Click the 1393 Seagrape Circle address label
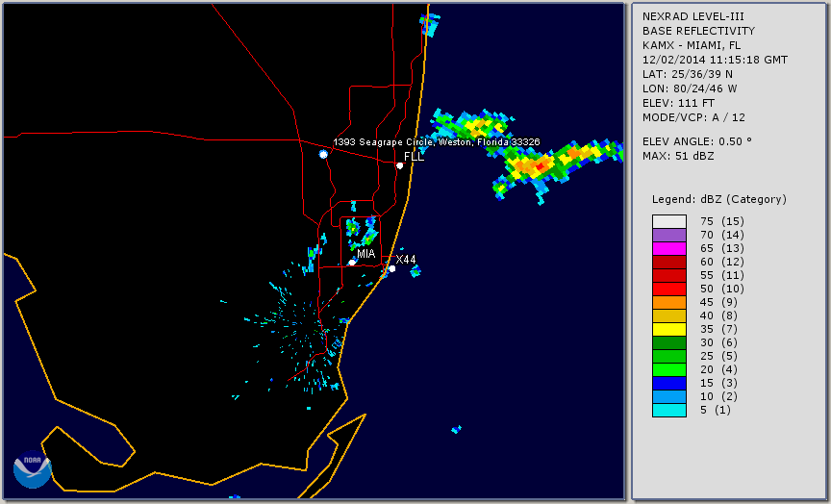This screenshot has height=504, width=831. (436, 142)
